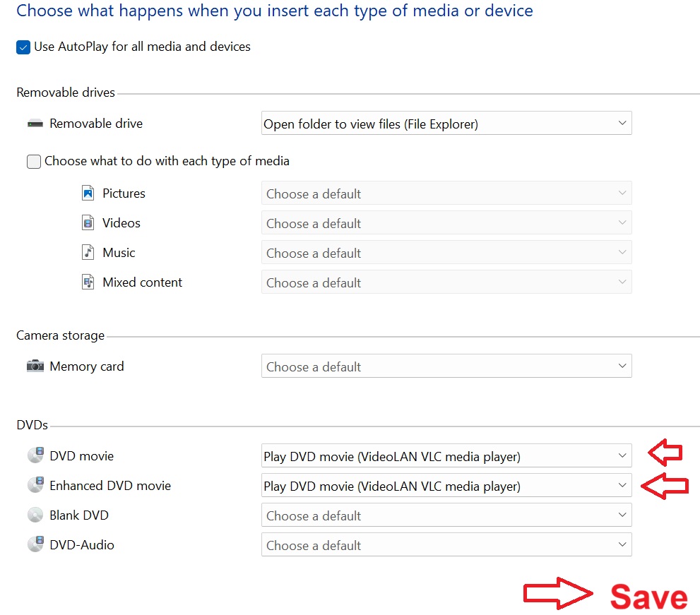Click the Enhanced DVD movie disc icon

(x=36, y=485)
